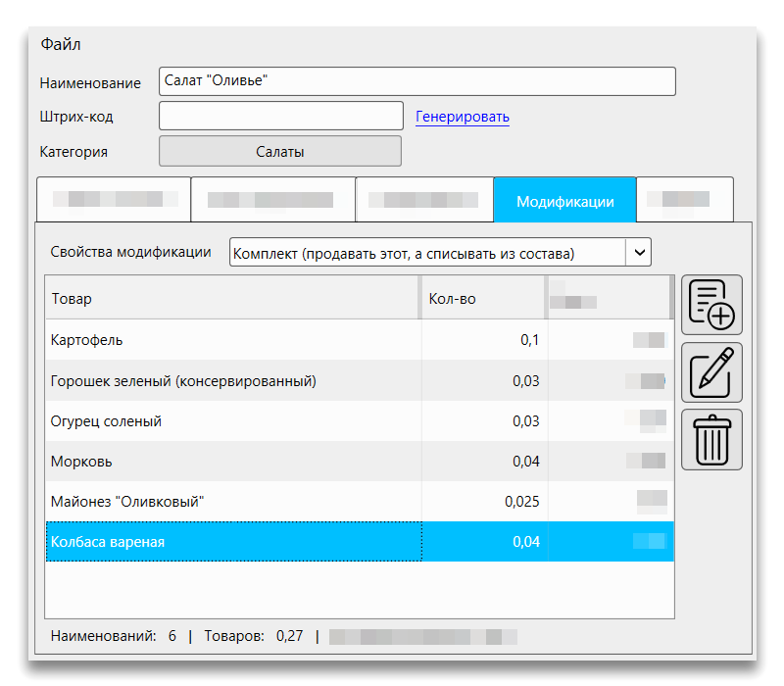Select the Колбаса вареная row
The height and width of the screenshot is (686, 784).
(233, 542)
